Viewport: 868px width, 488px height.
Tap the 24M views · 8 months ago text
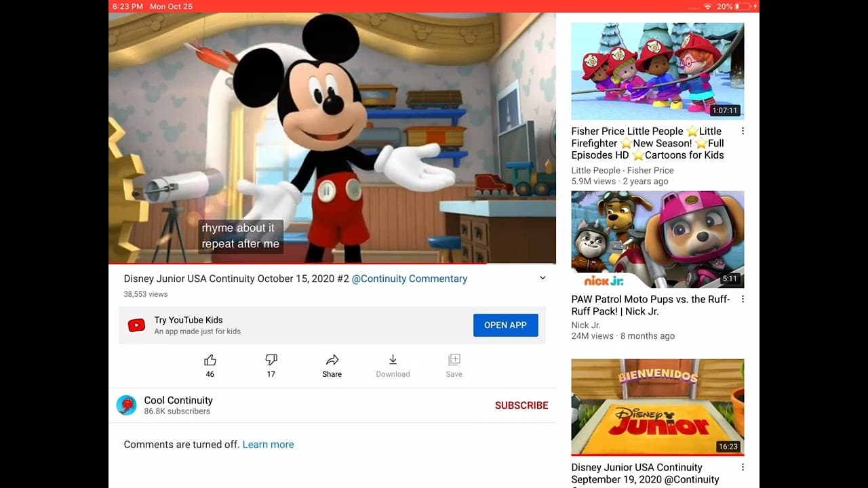click(623, 336)
